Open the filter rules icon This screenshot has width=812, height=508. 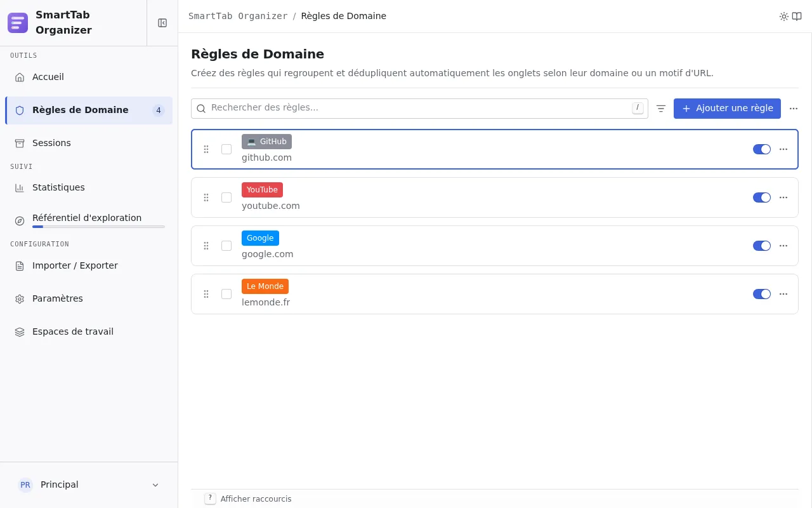coord(661,109)
